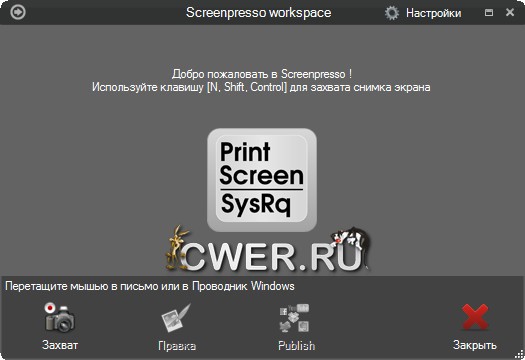Click the Publish label text
Image resolution: width=525 pixels, height=360 pixels.
click(296, 346)
